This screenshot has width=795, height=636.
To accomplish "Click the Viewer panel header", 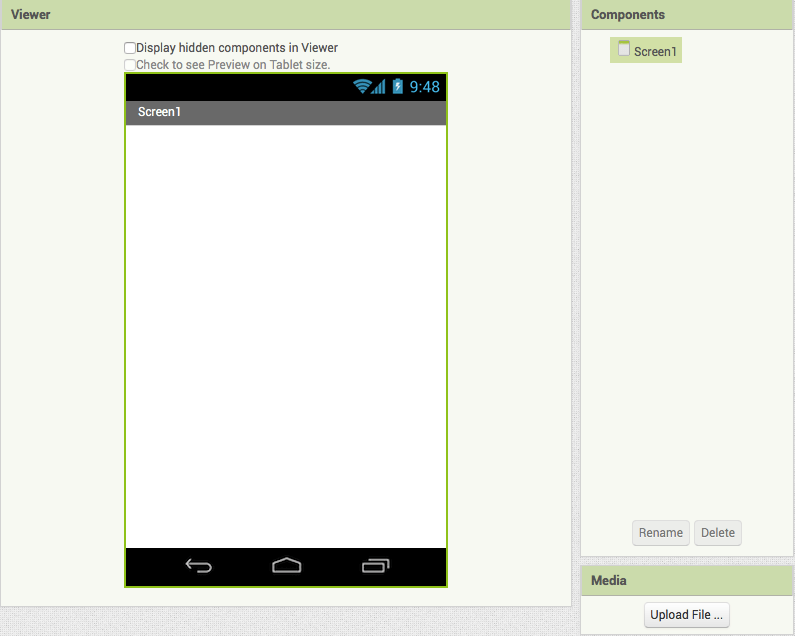I will pos(286,15).
